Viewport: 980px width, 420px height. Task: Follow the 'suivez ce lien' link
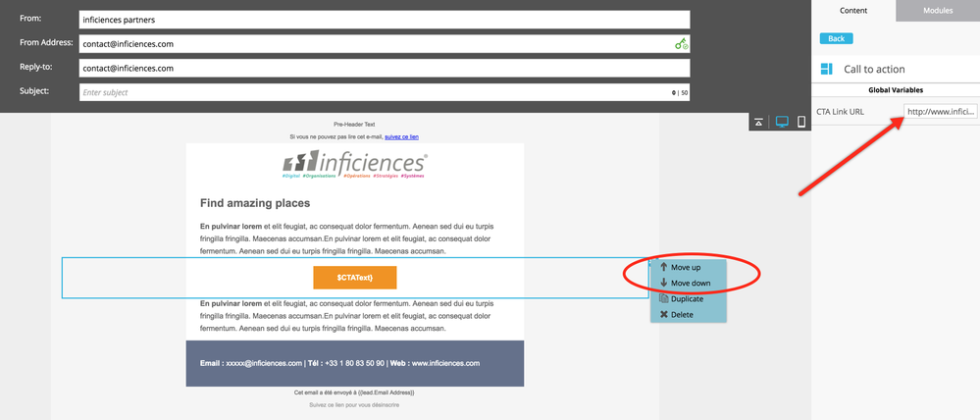(x=402, y=136)
